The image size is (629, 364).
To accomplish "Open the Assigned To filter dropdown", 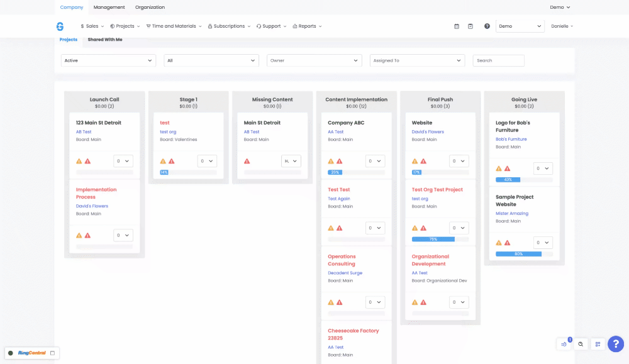I will pos(417,60).
